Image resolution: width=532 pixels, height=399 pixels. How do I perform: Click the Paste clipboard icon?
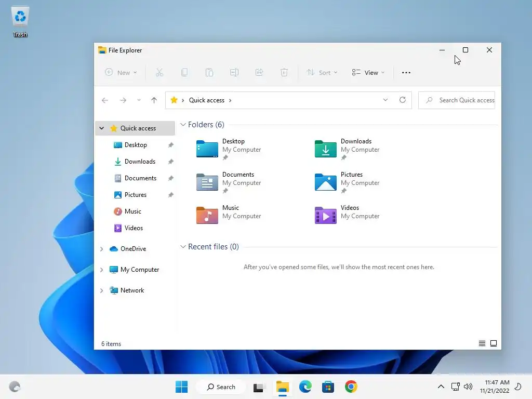[209, 72]
